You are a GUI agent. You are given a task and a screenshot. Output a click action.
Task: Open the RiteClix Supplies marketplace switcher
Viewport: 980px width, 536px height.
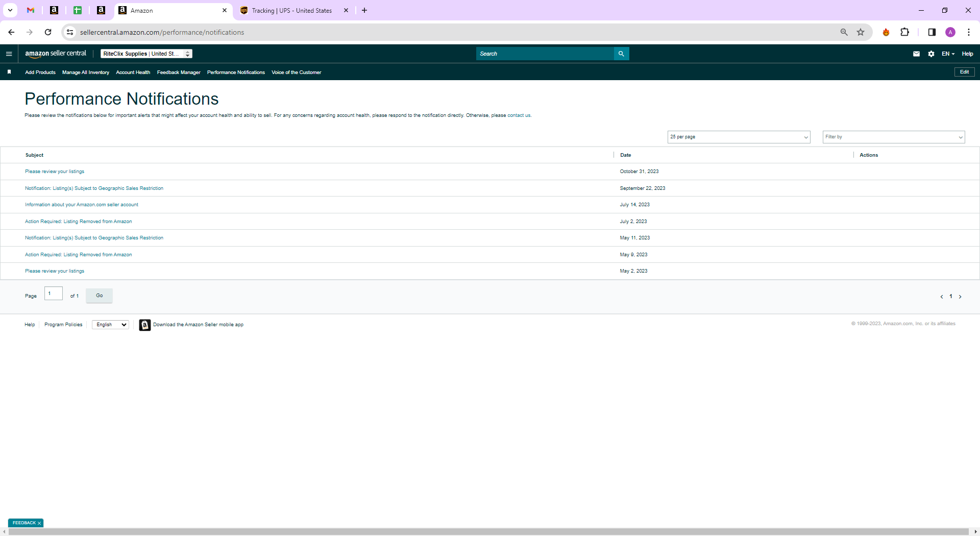coord(146,54)
